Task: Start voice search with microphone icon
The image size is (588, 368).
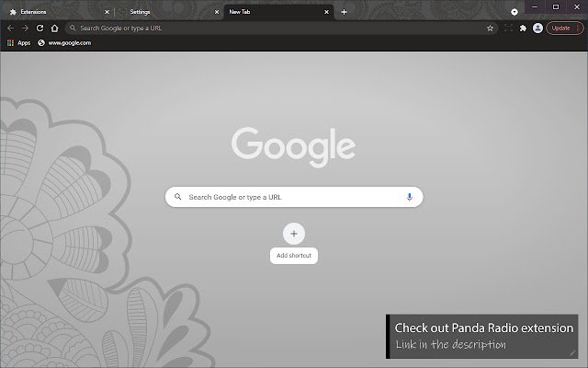Action: (409, 197)
